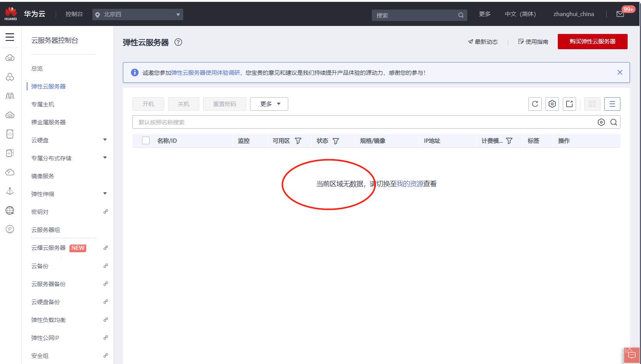This screenshot has width=641, height=364.
Task: Click the link icon next to 云硬盘备份
Action: pyautogui.click(x=106, y=302)
